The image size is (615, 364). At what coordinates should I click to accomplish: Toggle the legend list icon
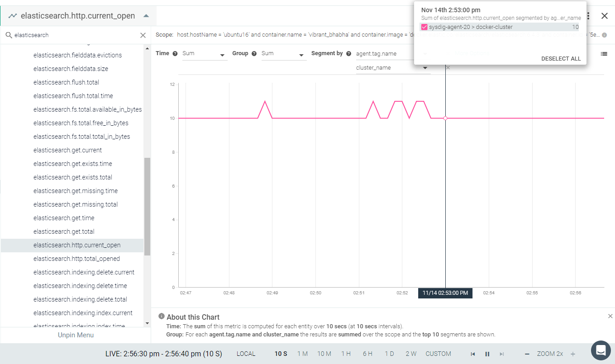pos(604,54)
